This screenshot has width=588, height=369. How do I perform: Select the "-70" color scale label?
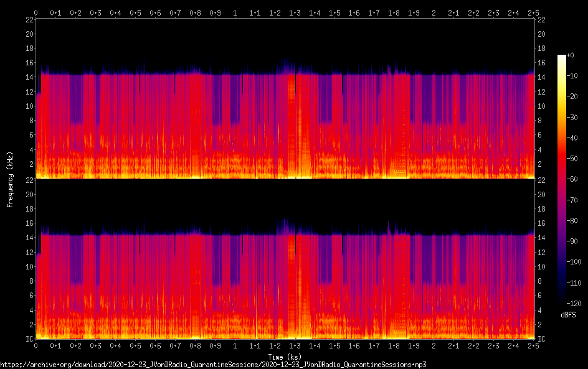pyautogui.click(x=572, y=200)
